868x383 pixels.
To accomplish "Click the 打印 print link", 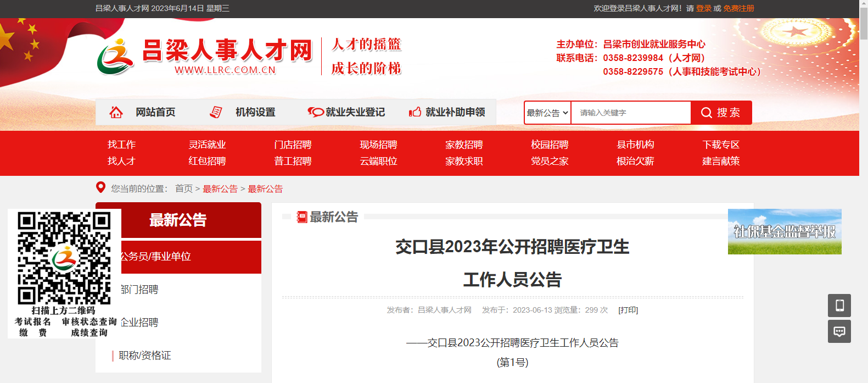I will (x=628, y=310).
